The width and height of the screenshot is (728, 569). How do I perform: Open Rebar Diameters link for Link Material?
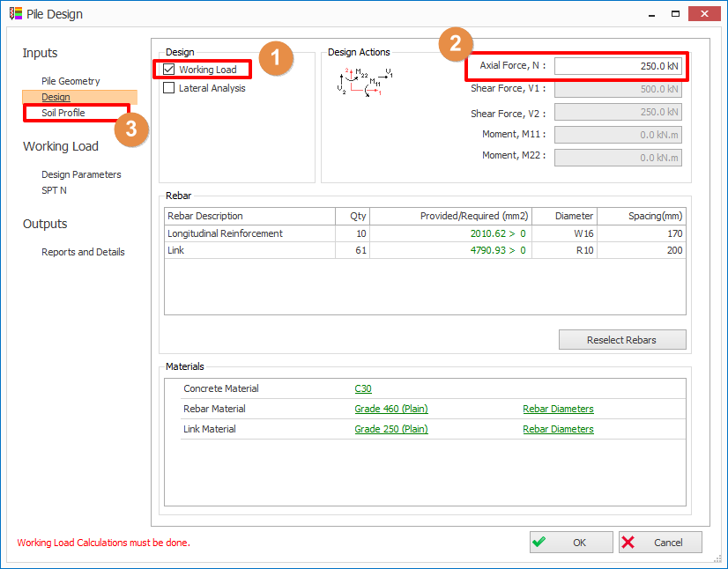pyautogui.click(x=558, y=429)
